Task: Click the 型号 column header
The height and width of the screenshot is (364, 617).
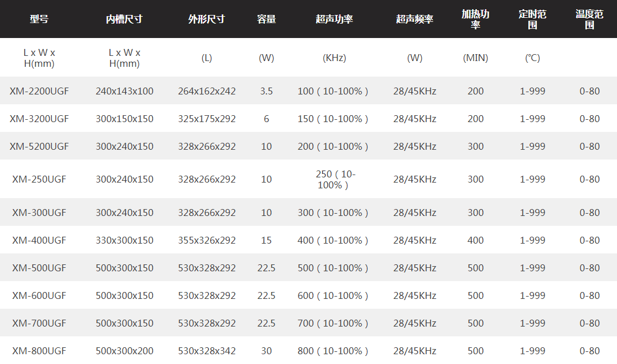Action: click(x=39, y=19)
